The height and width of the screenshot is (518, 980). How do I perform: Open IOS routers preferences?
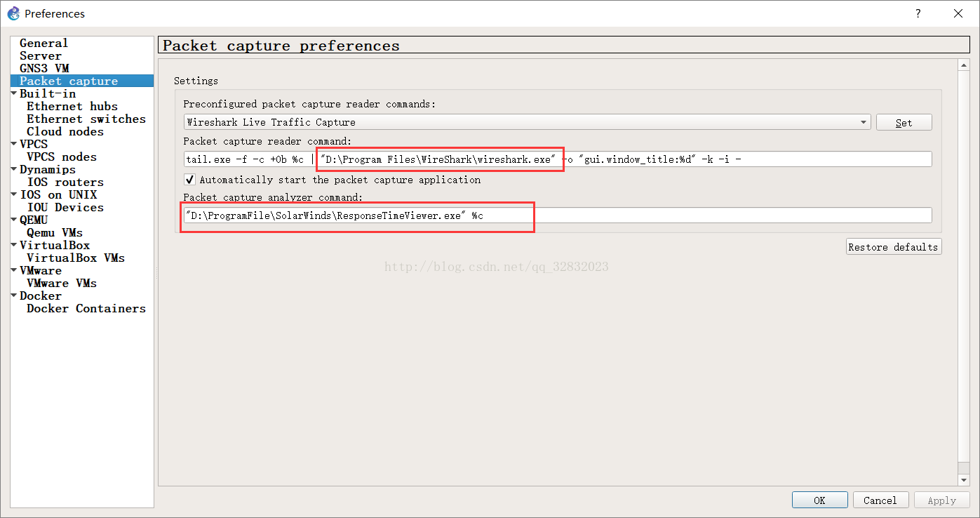pyautogui.click(x=65, y=182)
